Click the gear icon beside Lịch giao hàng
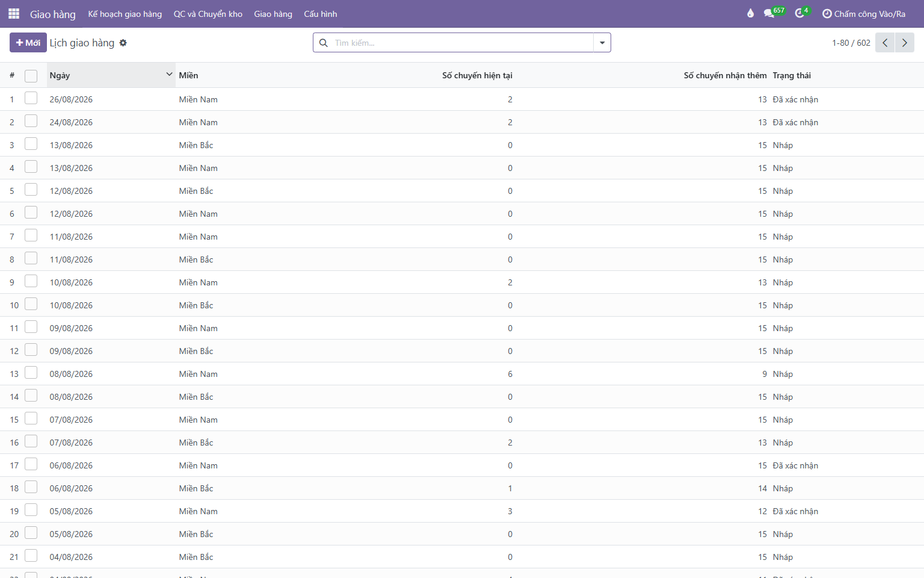The image size is (924, 578). coord(123,43)
